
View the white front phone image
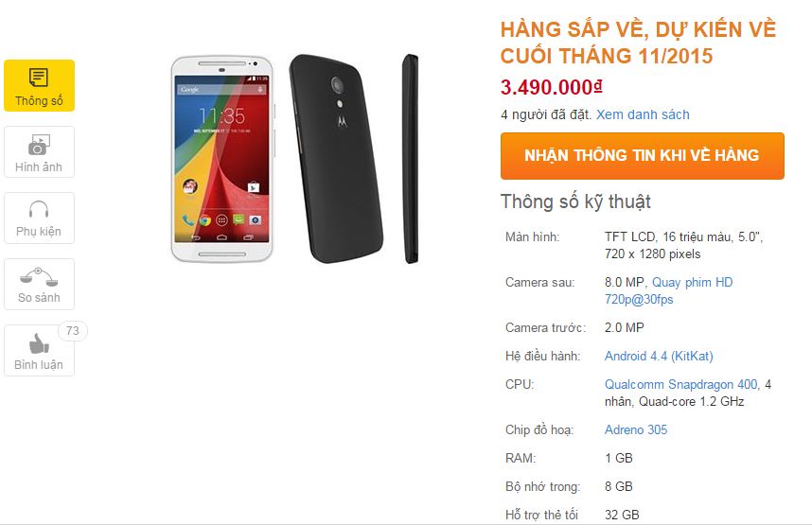221,158
